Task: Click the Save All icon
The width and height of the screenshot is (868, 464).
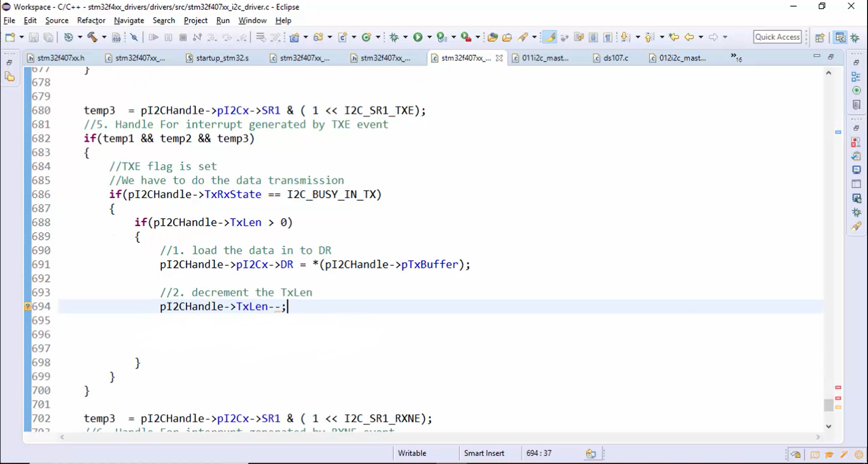Action: point(48,37)
